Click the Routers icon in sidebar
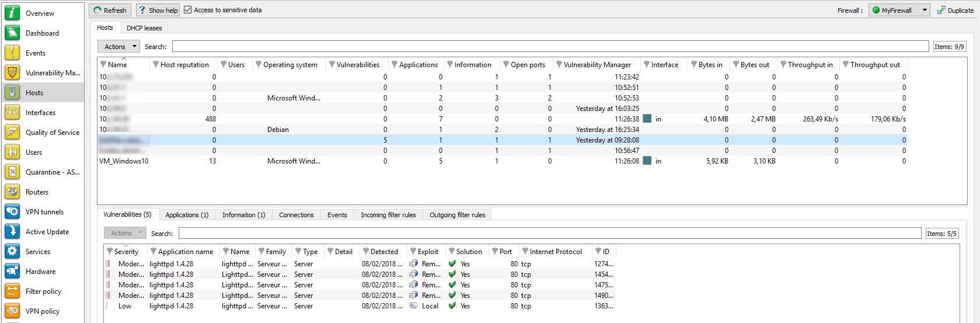 coord(12,192)
